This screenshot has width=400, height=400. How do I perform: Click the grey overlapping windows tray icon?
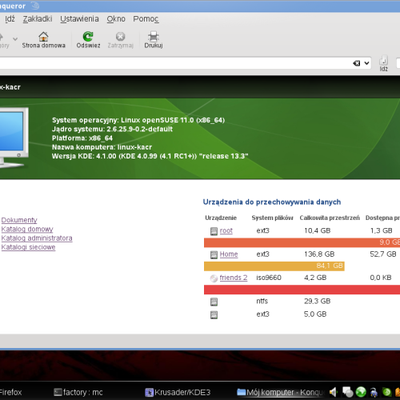click(348, 392)
